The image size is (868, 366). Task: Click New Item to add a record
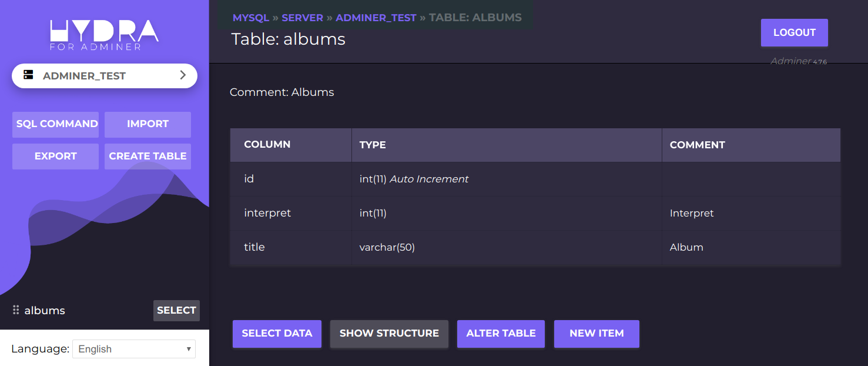pos(596,334)
